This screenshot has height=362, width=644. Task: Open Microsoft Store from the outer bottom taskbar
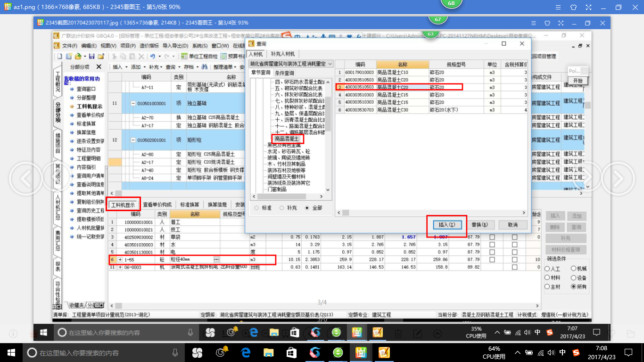click(x=291, y=352)
